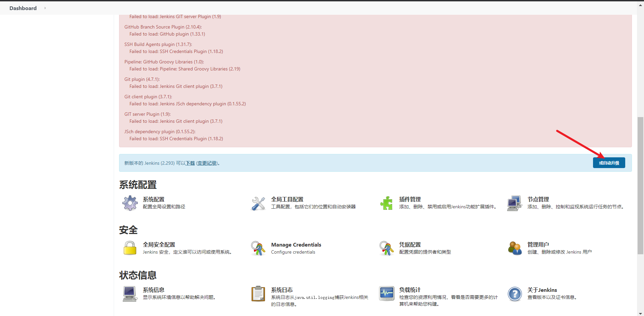Image resolution: width=644 pixels, height=316 pixels.
Task: Open the 凭据配置 link
Action: (x=410, y=245)
